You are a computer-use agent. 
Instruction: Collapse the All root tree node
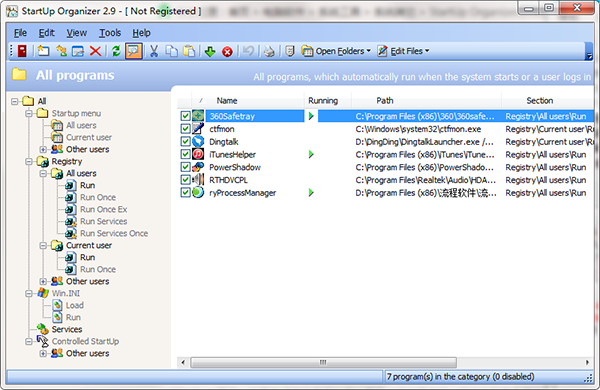coord(15,101)
